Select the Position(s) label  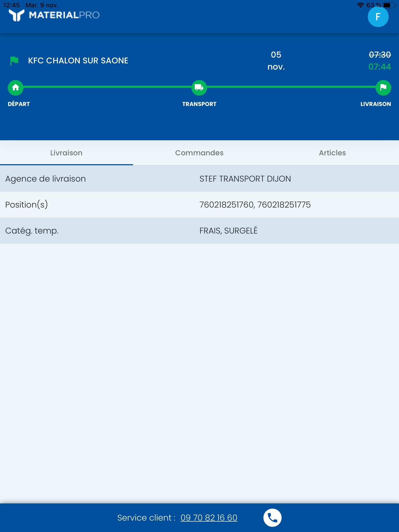[x=26, y=205]
